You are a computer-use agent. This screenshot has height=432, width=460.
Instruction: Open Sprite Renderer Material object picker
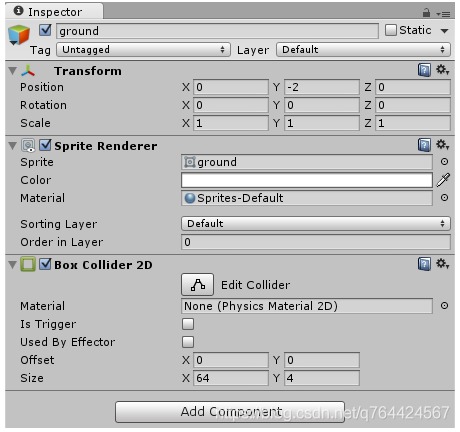(x=444, y=198)
